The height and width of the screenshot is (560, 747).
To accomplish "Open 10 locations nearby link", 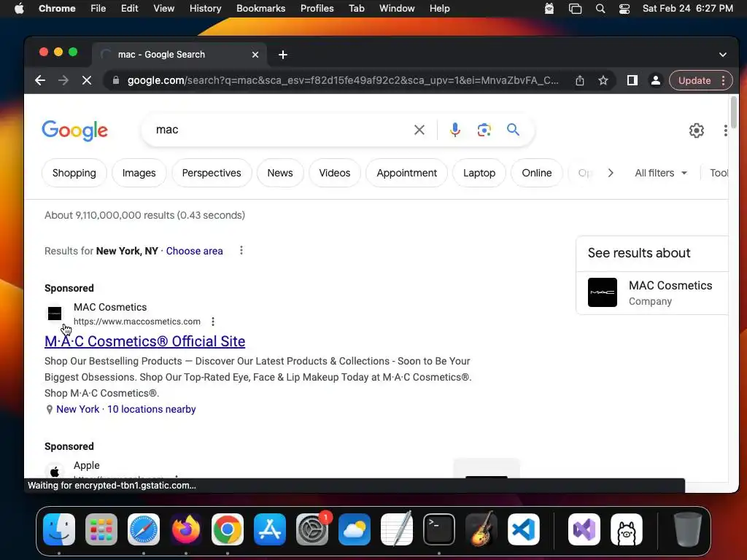I will 152,409.
